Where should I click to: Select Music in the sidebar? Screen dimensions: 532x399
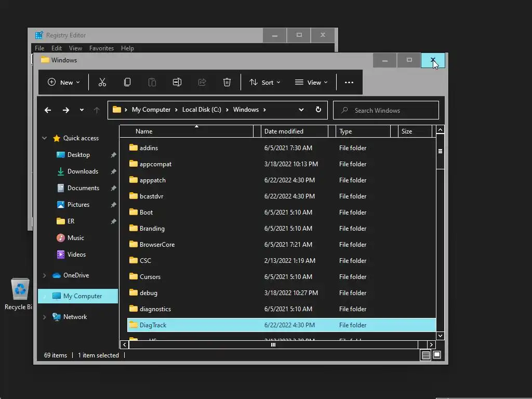point(75,238)
